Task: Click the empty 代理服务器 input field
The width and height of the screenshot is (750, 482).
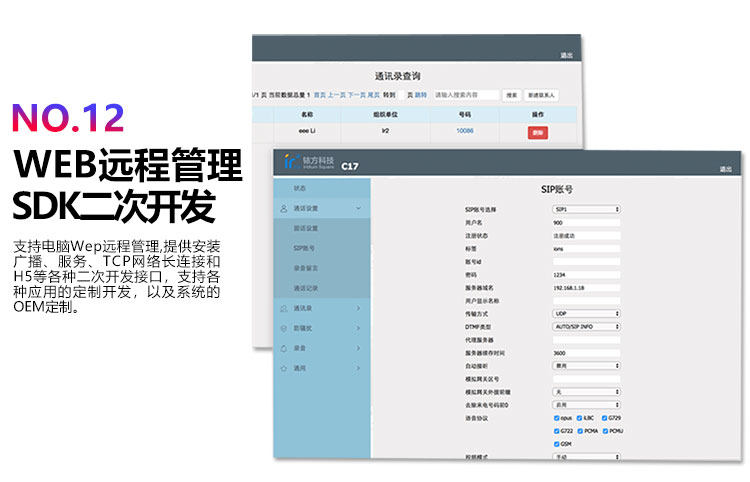Action: click(586, 340)
